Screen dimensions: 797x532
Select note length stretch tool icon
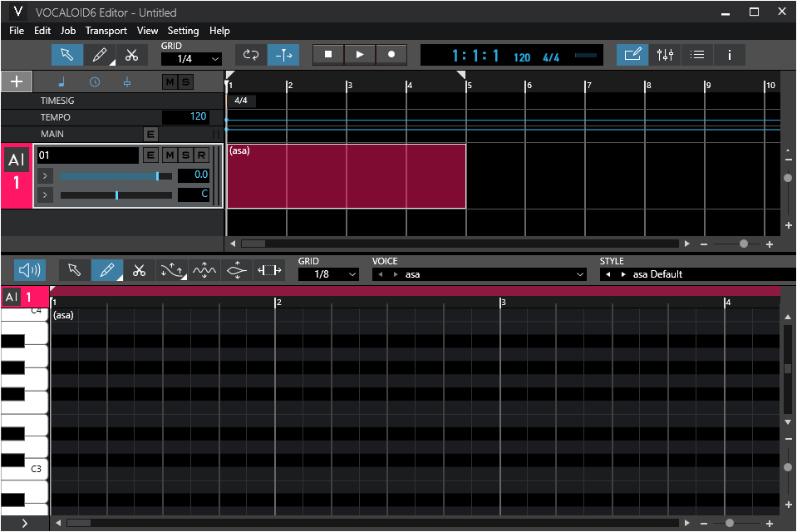269,270
